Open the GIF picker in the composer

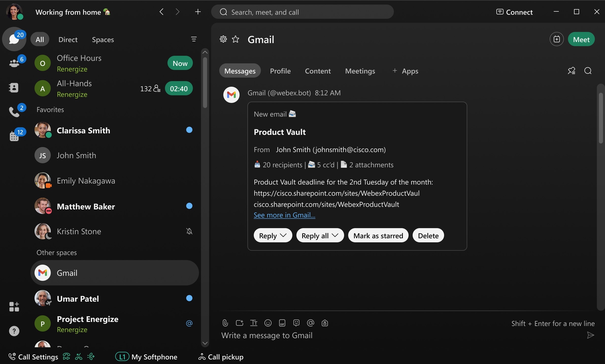point(282,323)
